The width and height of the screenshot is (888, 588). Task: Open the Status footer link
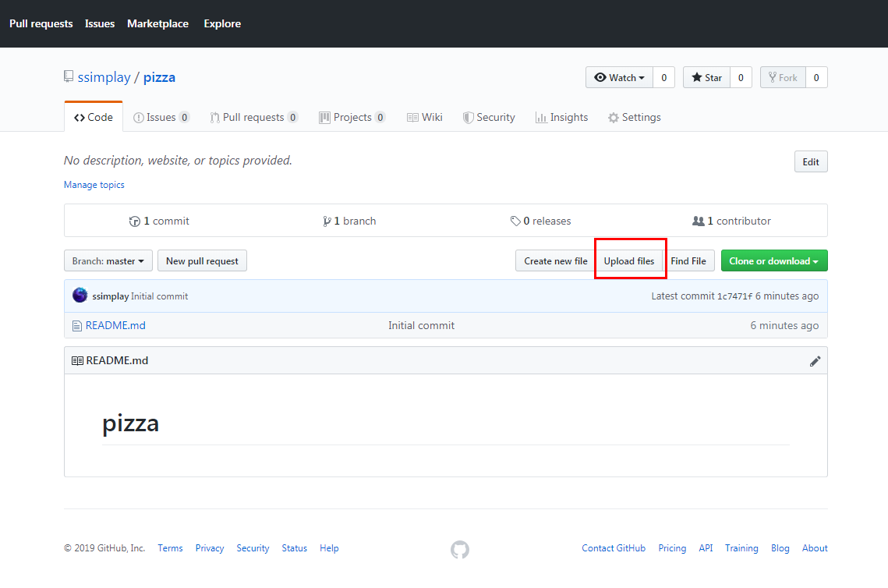tap(295, 548)
